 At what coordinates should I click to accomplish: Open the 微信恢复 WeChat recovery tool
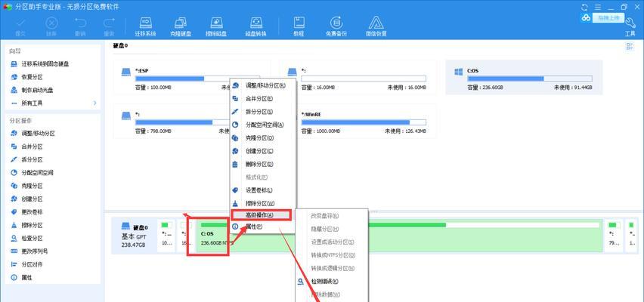pos(376,26)
